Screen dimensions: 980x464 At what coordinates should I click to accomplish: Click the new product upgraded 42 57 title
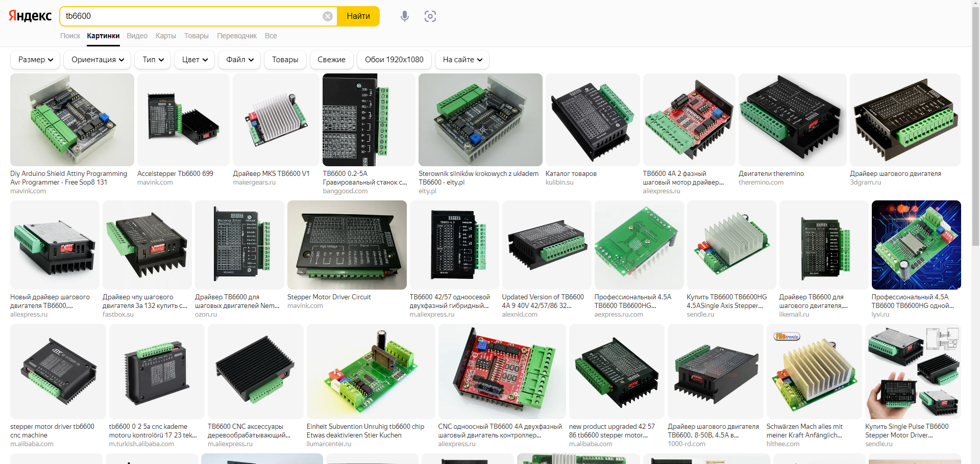[612, 431]
